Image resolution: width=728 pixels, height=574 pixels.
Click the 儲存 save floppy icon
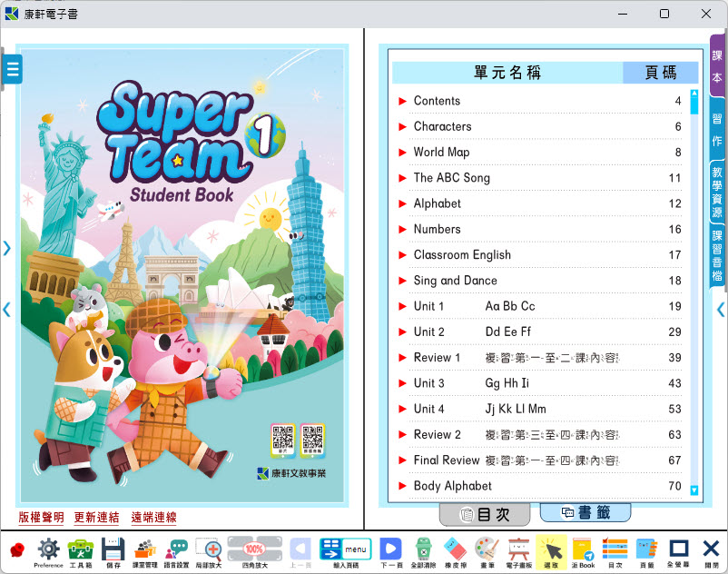(x=113, y=552)
